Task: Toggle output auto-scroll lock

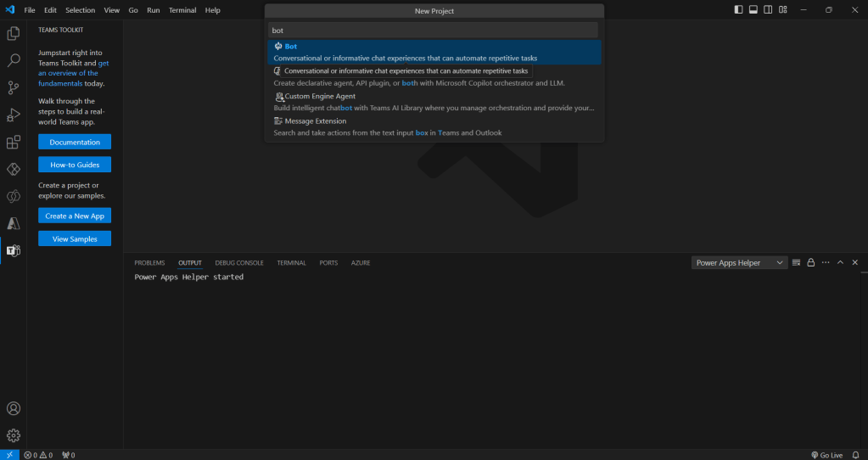Action: (810, 263)
